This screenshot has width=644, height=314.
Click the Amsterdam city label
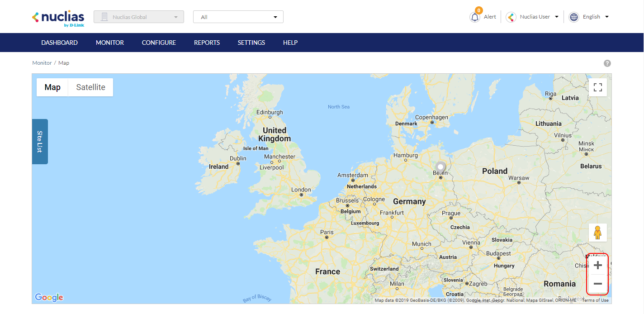pos(353,175)
